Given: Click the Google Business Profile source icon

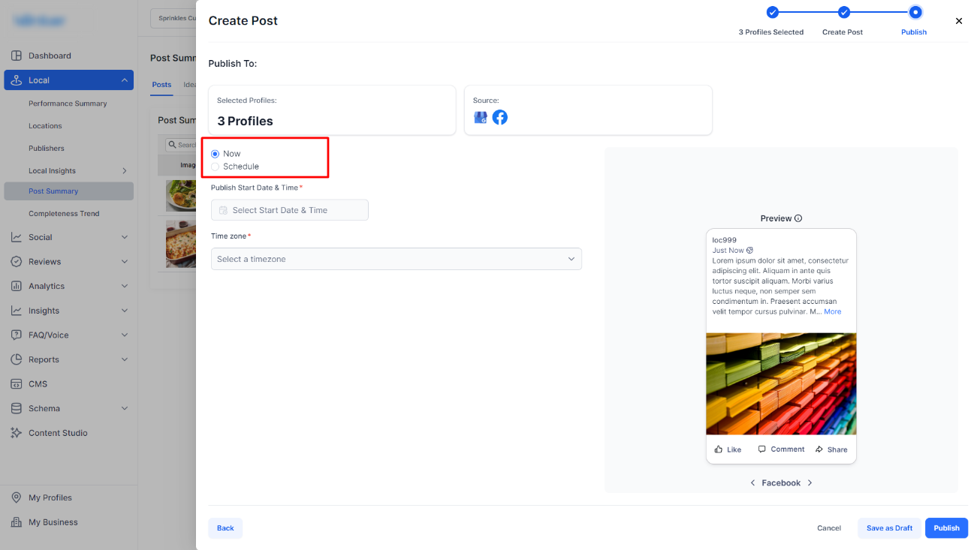Looking at the screenshot, I should (481, 117).
